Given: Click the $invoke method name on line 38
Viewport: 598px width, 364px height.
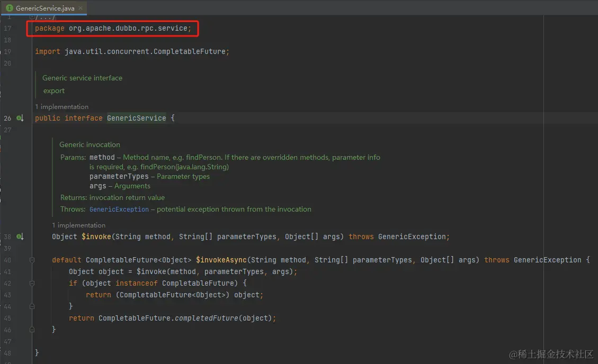Looking at the screenshot, I should pos(96,236).
